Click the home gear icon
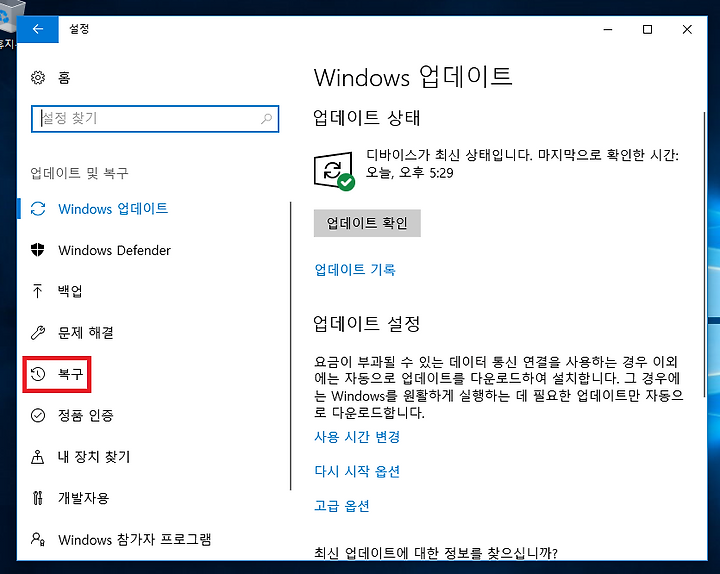The width and height of the screenshot is (720, 574). tap(38, 78)
